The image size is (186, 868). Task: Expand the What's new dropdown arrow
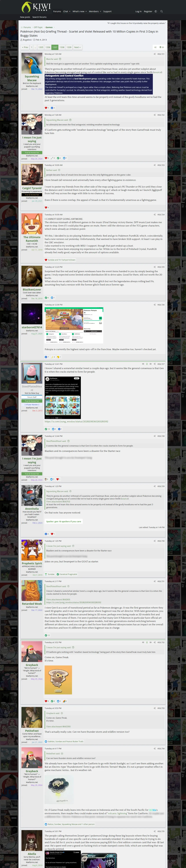86,11
